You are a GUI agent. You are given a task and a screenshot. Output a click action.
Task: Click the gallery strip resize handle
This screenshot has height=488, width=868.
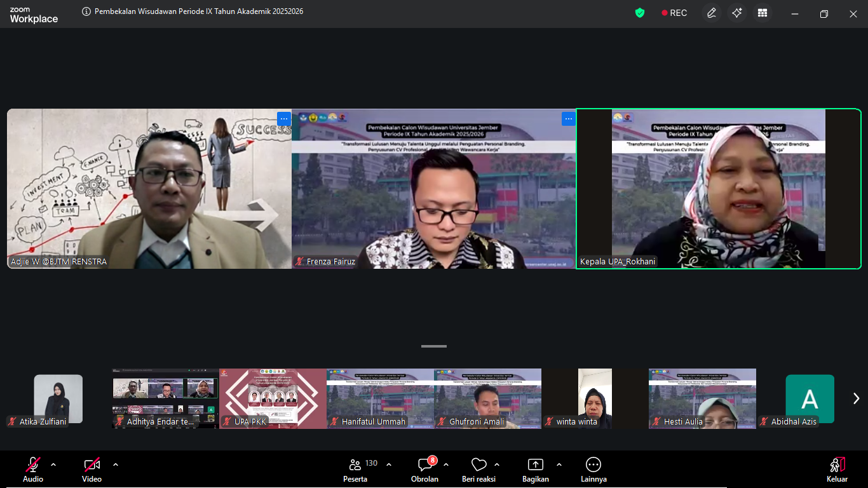[434, 346]
